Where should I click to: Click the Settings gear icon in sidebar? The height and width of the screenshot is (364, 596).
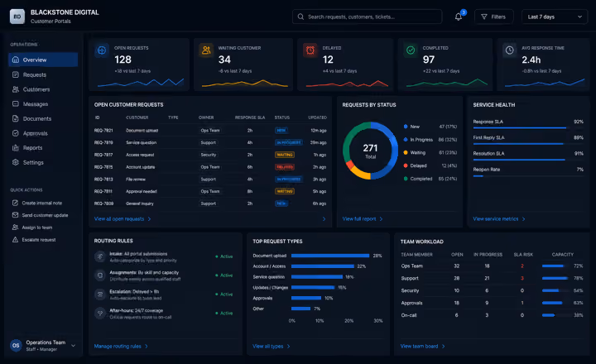click(x=16, y=162)
